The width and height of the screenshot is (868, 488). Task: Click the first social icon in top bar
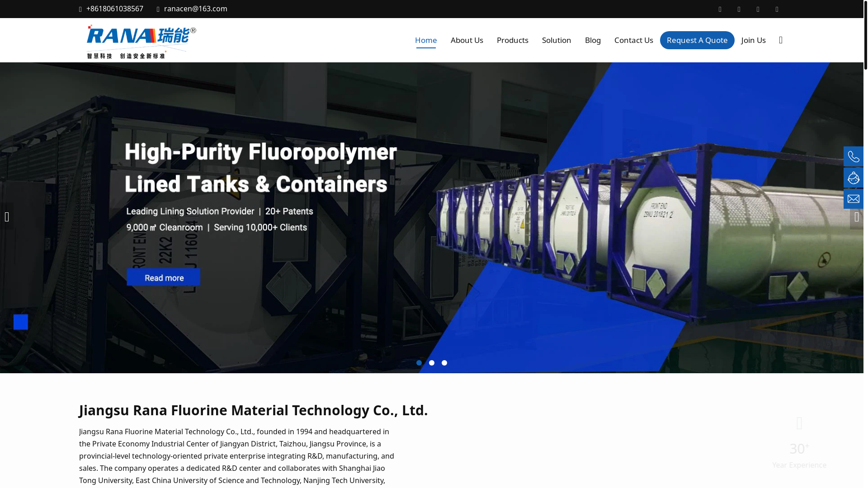pos(720,9)
